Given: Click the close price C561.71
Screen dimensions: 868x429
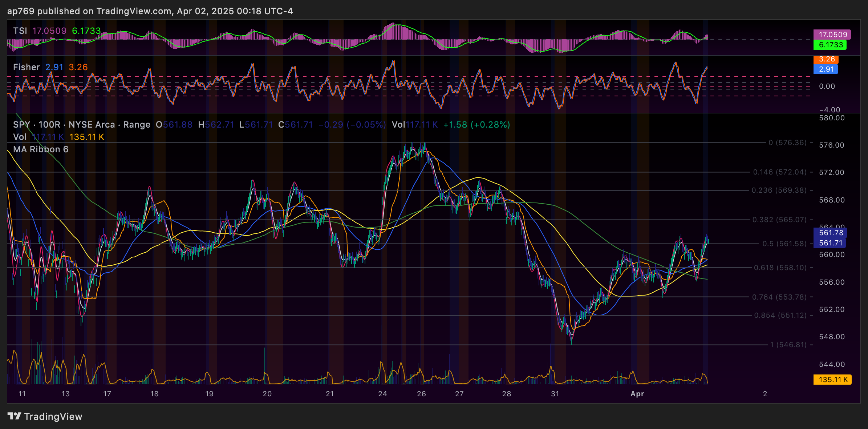Looking at the screenshot, I should point(296,125).
